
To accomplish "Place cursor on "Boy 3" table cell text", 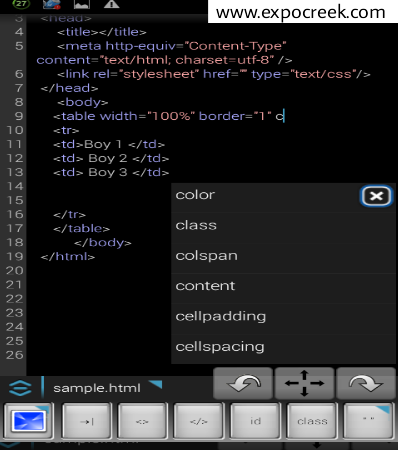I will point(108,172).
